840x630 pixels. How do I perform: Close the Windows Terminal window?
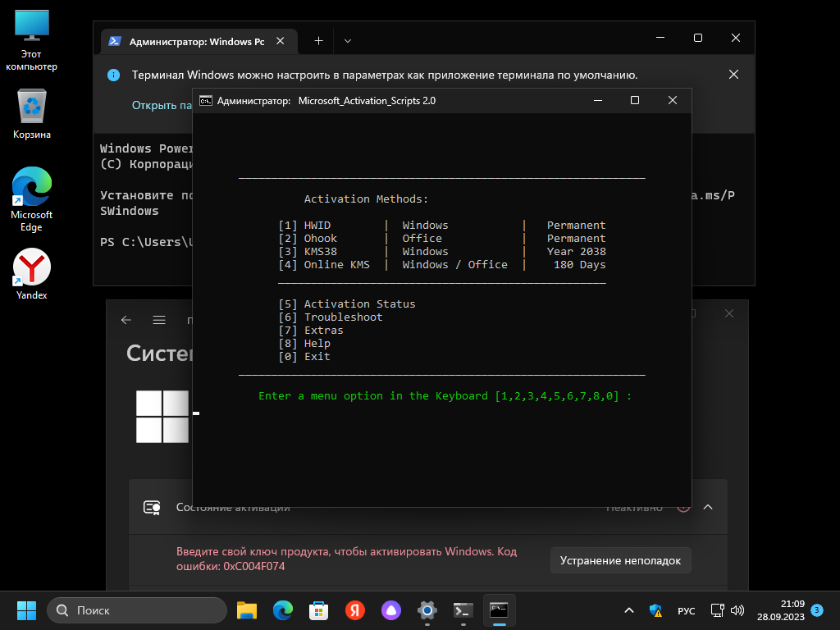click(x=736, y=38)
